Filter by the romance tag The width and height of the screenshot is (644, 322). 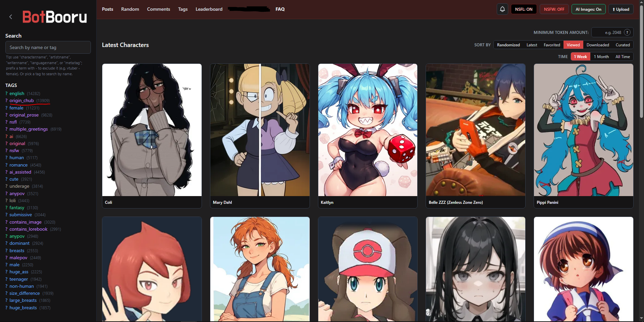pos(18,165)
